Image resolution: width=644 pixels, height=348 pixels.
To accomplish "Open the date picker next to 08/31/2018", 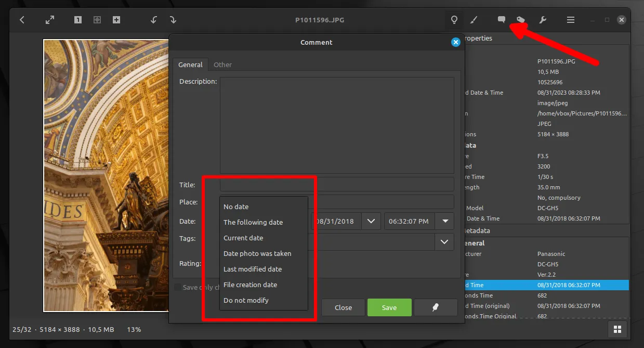I will (x=371, y=221).
